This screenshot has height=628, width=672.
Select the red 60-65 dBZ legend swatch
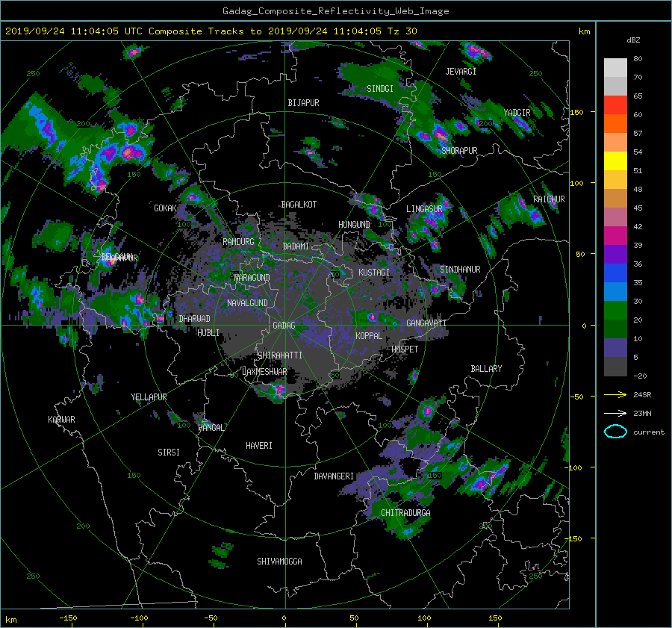click(x=615, y=105)
